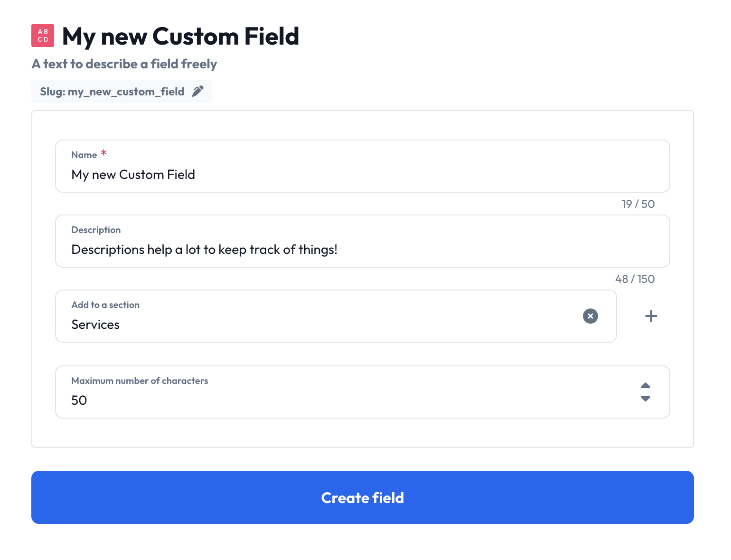
Task: Select the pink ABCD badge beside the title
Action: coord(42,35)
